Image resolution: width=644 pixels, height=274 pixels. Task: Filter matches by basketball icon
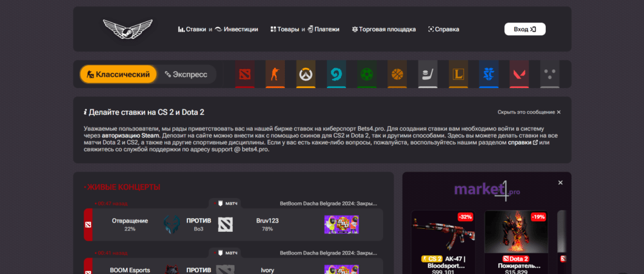pyautogui.click(x=397, y=74)
